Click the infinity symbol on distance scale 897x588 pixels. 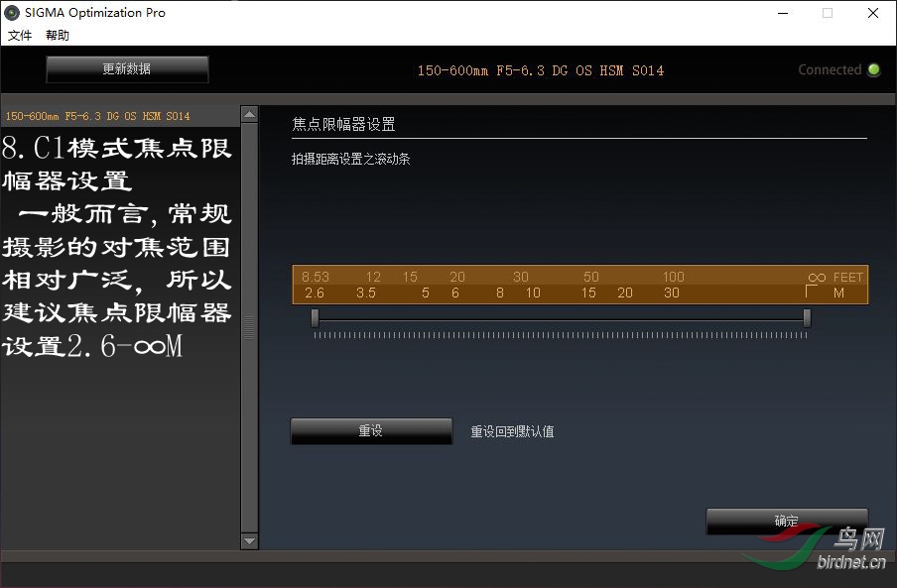[x=817, y=278]
